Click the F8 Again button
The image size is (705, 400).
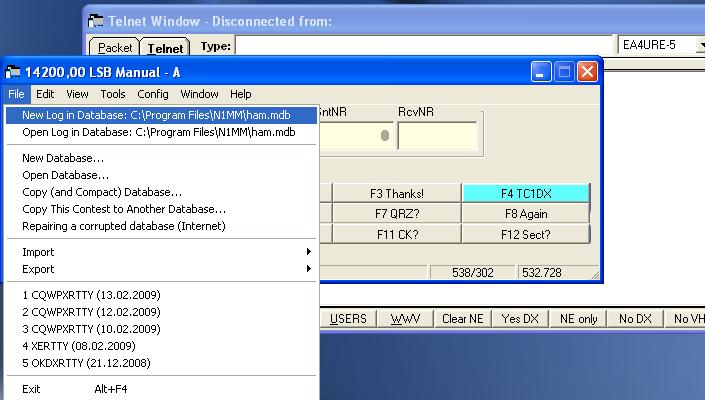(526, 214)
